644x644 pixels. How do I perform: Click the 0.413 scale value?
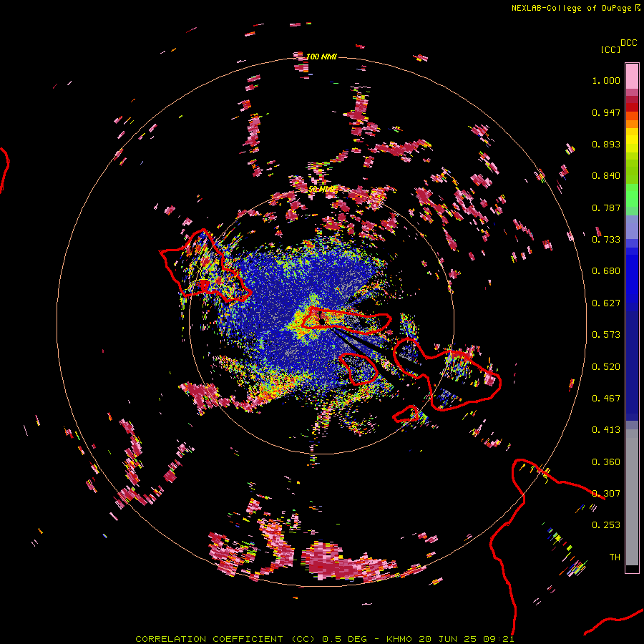point(606,430)
